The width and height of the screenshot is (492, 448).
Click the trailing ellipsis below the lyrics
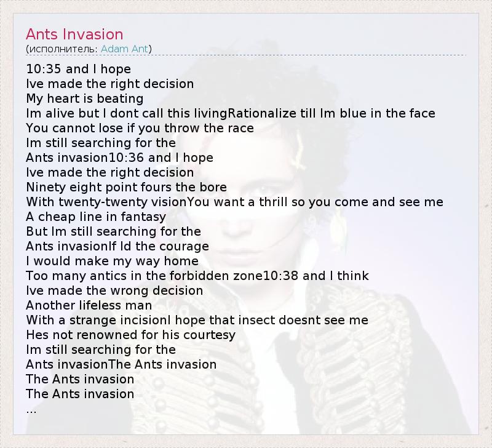point(31,409)
